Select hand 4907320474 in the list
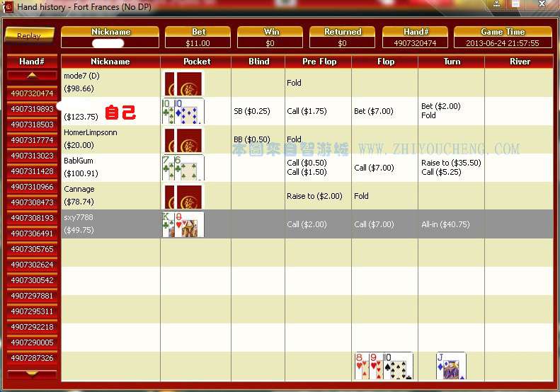Viewport: 560px width, 392px height. pyautogui.click(x=32, y=93)
